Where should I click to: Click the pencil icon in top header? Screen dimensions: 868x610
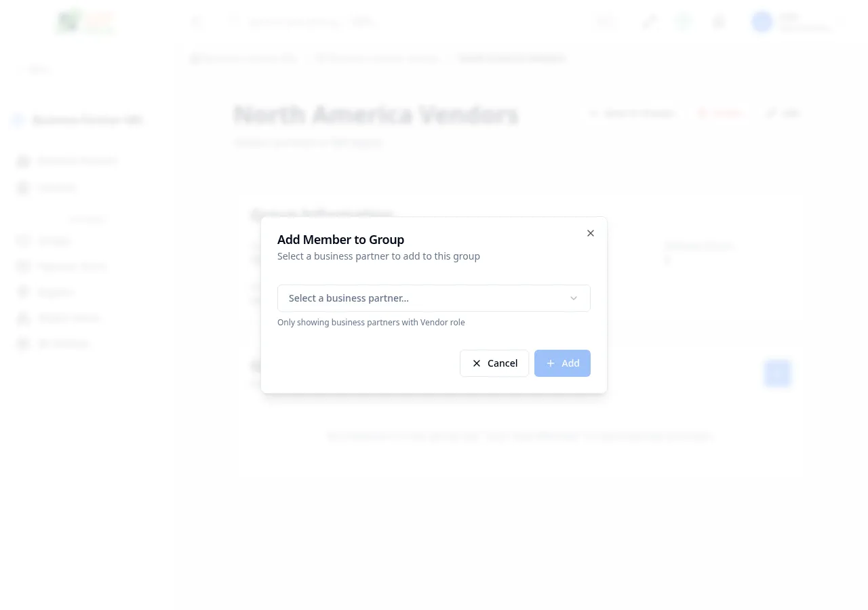coord(650,22)
